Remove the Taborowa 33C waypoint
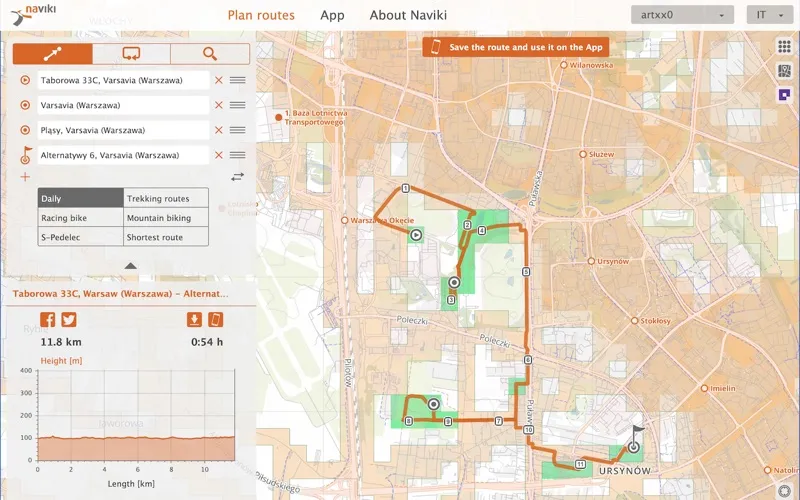The image size is (800, 500). click(219, 80)
